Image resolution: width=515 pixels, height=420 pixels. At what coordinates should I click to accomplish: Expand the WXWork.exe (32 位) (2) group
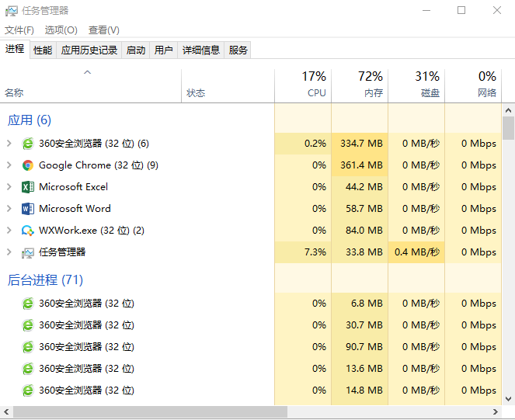click(9, 231)
